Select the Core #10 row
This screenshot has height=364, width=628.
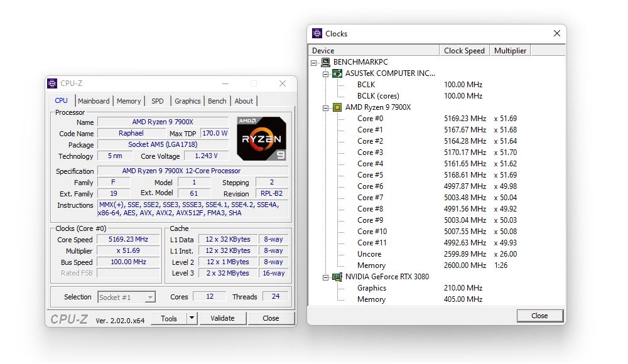(x=437, y=232)
